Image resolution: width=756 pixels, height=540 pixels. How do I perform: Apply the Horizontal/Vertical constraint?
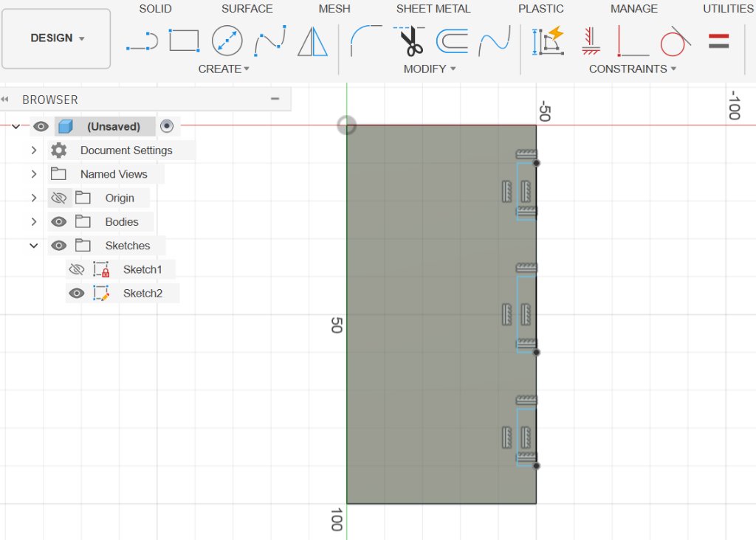591,41
